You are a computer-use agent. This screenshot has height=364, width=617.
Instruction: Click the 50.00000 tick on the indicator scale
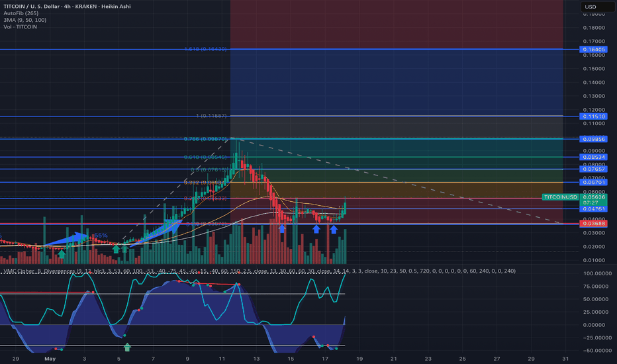point(597,299)
